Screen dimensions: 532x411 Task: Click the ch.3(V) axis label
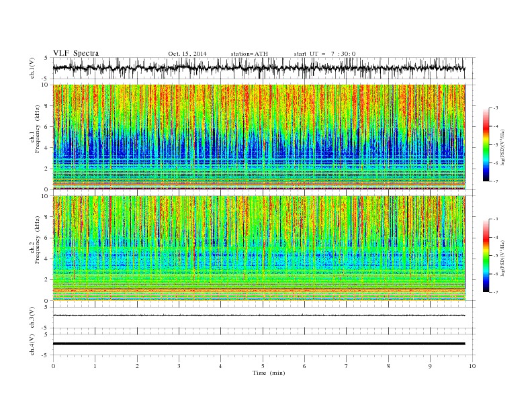point(32,318)
